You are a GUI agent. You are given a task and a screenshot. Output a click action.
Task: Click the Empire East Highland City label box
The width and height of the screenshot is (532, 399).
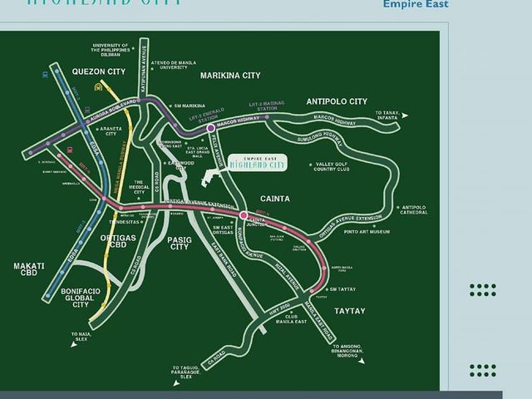pos(259,163)
